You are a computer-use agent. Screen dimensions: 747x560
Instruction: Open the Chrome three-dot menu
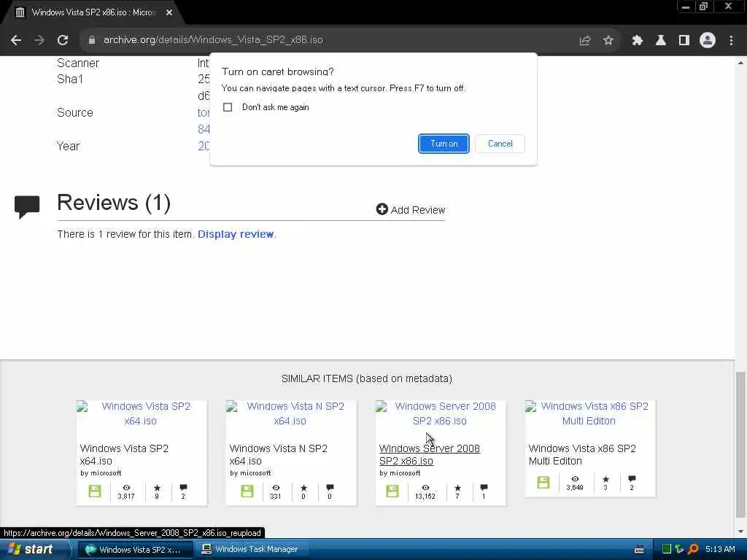pos(731,41)
